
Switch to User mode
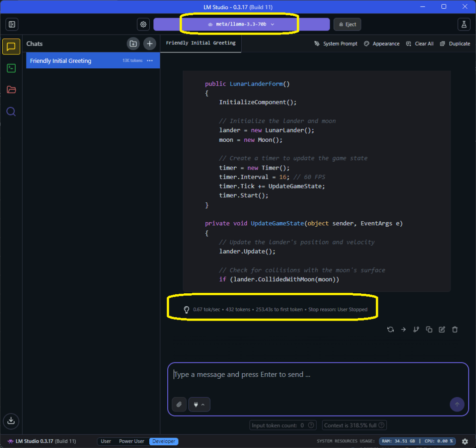[106, 441]
